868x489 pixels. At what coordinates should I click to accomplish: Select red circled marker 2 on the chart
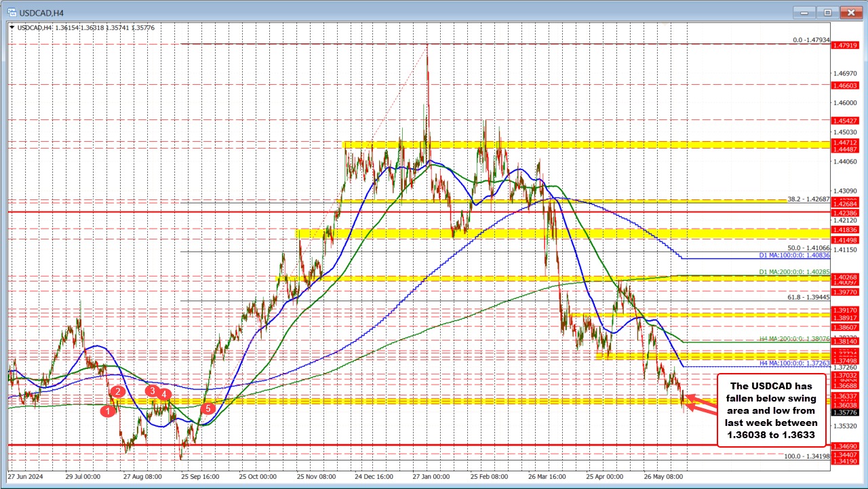coord(117,391)
